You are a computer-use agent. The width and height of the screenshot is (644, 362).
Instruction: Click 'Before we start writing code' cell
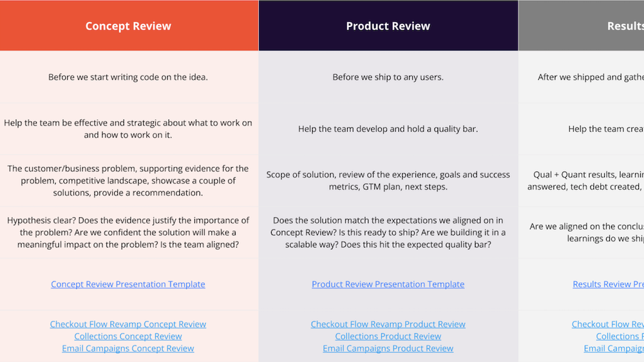128,77
